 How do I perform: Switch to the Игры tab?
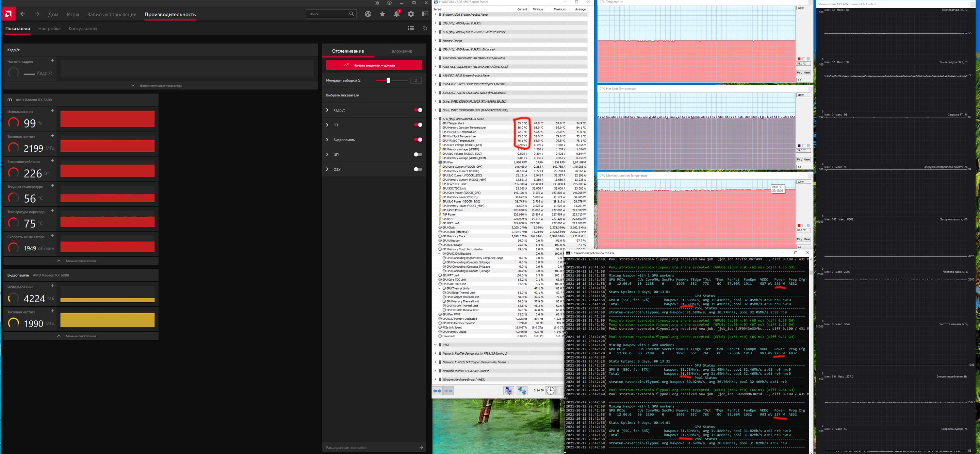(x=73, y=14)
